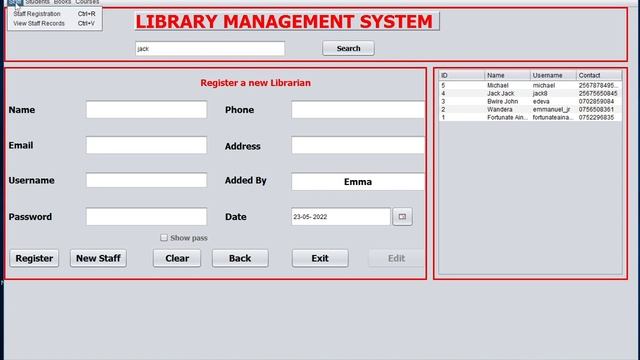Viewport: 640px width, 360px height.
Task: Click the Date field showing 23-05-2022
Action: [x=341, y=217]
